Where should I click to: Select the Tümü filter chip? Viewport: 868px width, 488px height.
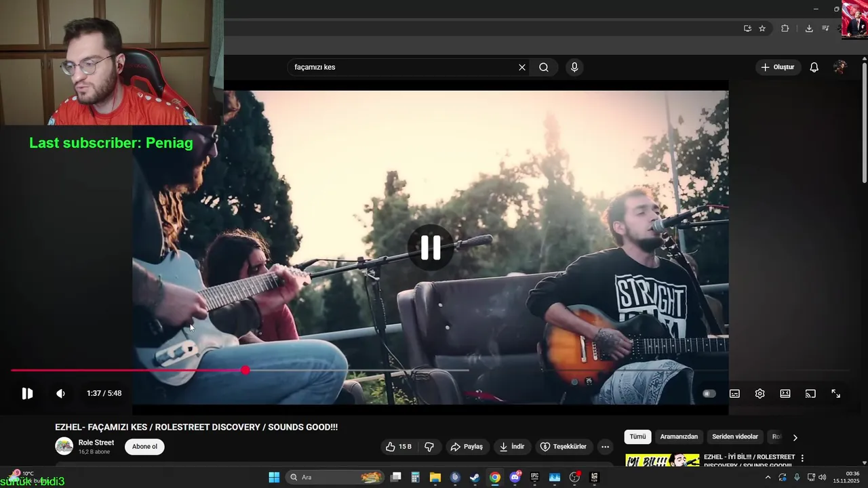tap(638, 437)
